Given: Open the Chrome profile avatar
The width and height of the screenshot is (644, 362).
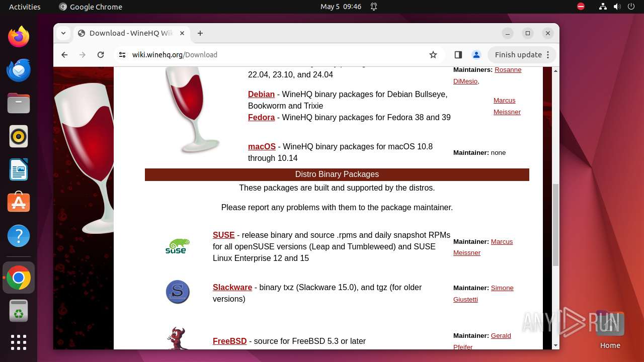Looking at the screenshot, I should point(476,55).
